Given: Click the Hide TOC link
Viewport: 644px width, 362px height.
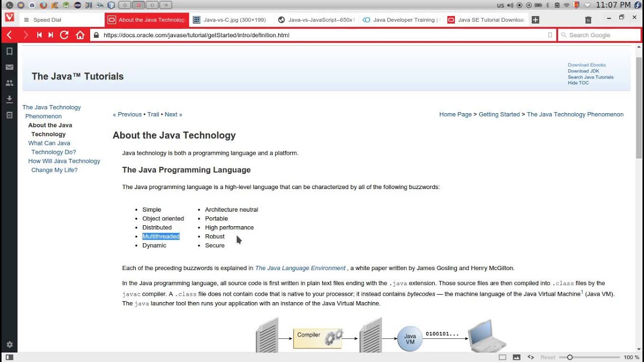Looking at the screenshot, I should click(x=578, y=83).
